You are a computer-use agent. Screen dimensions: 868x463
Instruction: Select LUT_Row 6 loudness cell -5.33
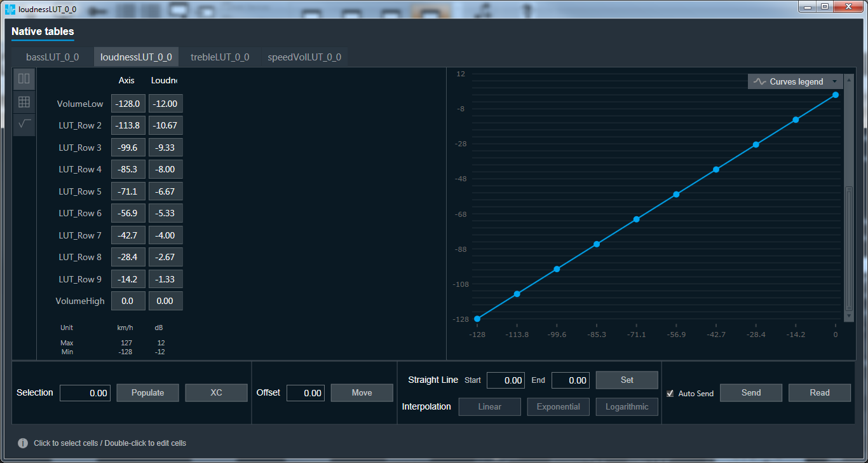click(x=165, y=214)
